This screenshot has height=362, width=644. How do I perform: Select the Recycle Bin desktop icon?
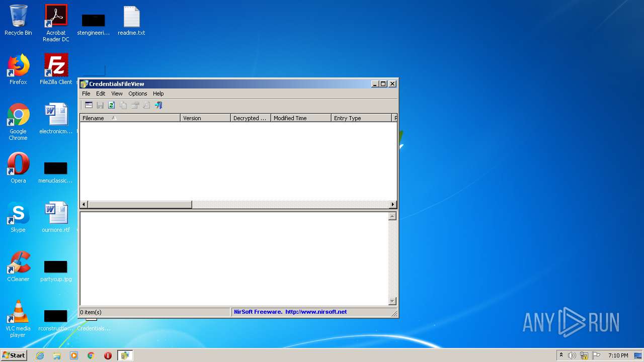[18, 20]
